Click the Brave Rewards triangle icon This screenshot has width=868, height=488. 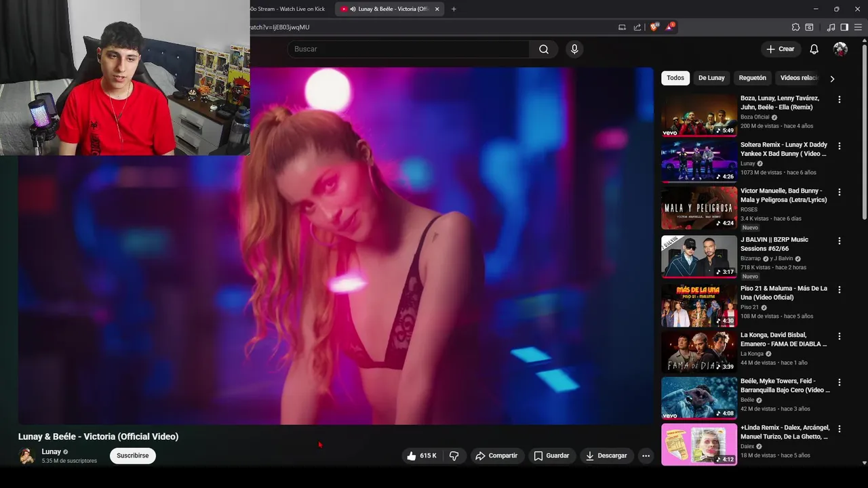669,27
